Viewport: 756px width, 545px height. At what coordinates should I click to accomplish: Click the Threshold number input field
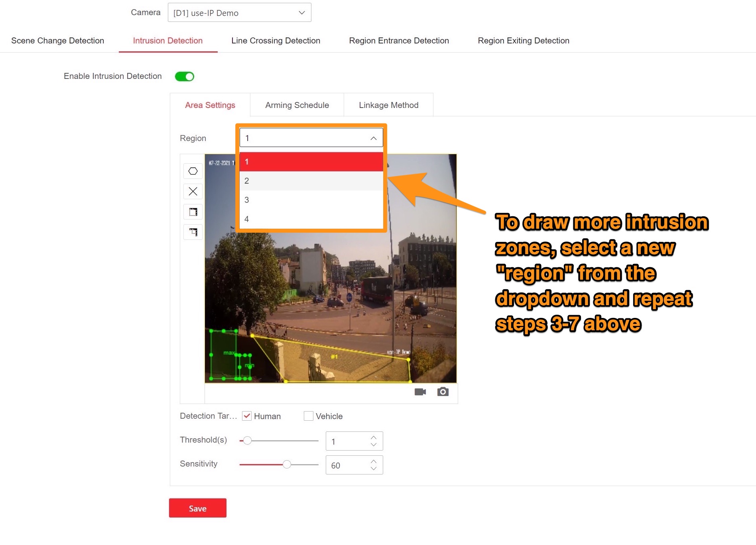(x=348, y=441)
